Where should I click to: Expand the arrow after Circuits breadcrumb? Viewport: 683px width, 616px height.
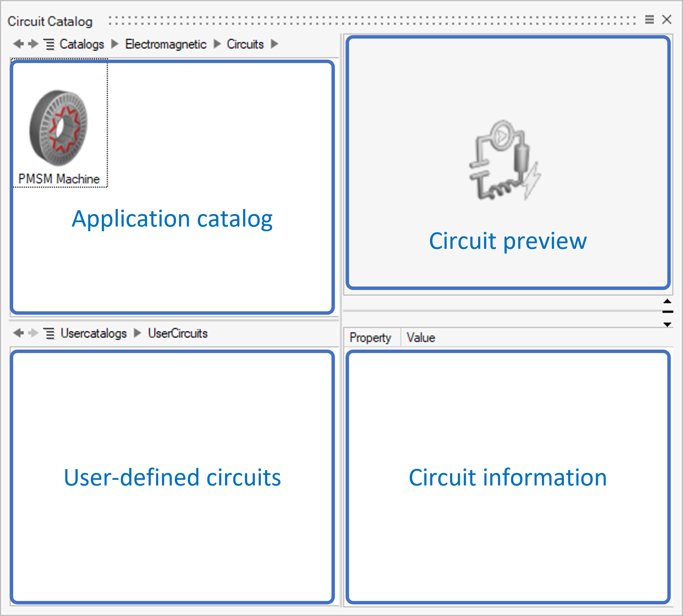(274, 44)
